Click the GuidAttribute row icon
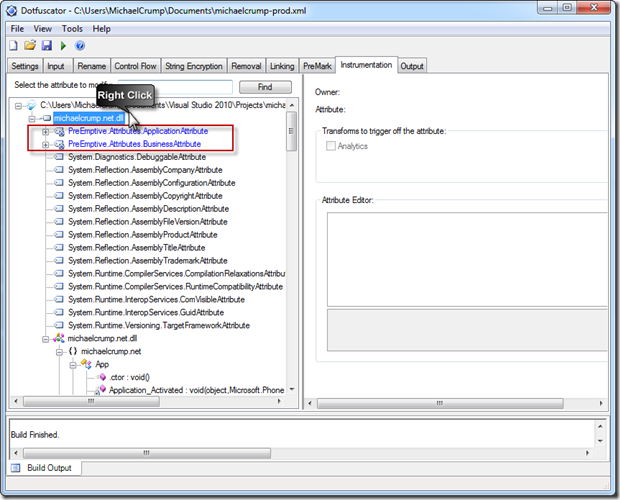The height and width of the screenshot is (500, 620). click(x=59, y=312)
